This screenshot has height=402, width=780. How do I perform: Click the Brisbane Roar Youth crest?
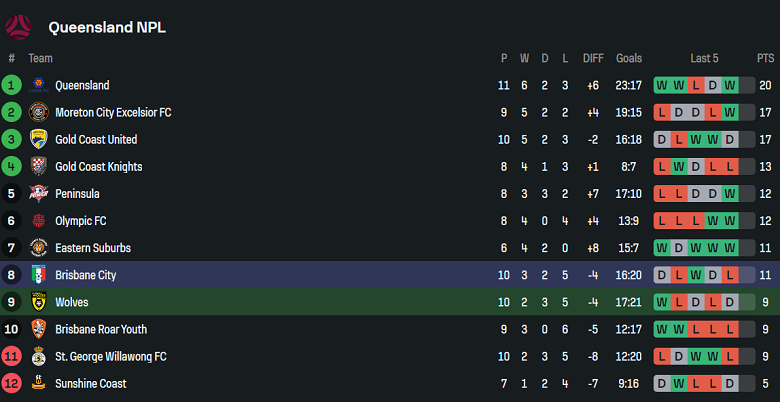(x=39, y=329)
